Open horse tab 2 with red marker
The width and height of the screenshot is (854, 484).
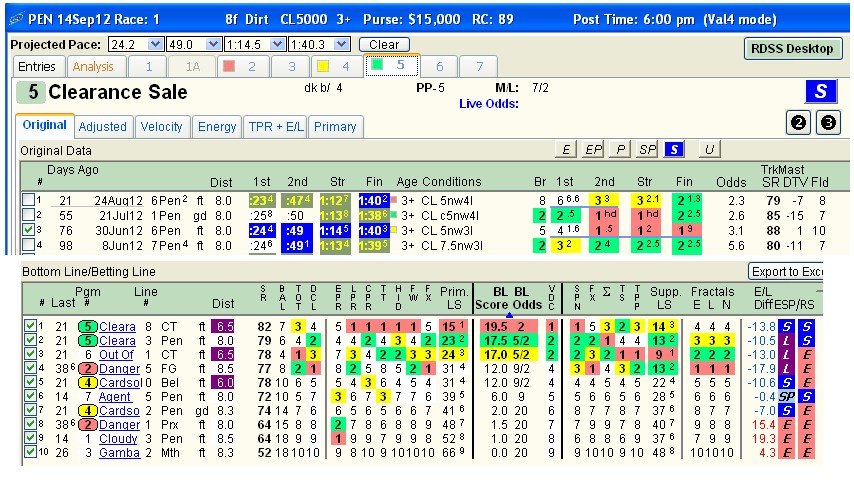(243, 66)
